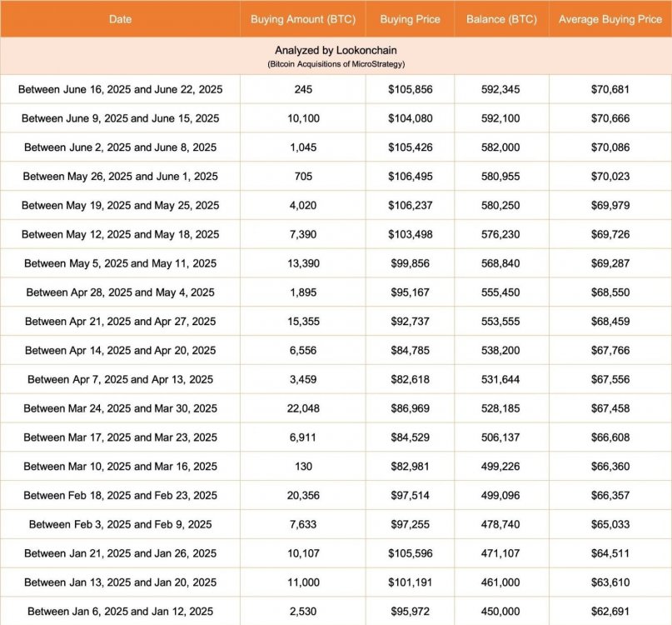
Task: Select the June 16 to June 22, 2025 date cell
Action: 120,89
